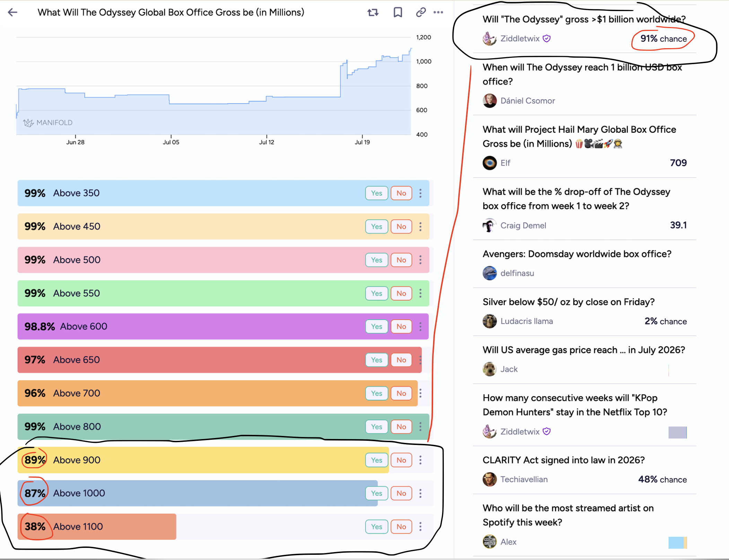The image size is (729, 560).
Task: Open more options for Above 350
Action: 420,193
